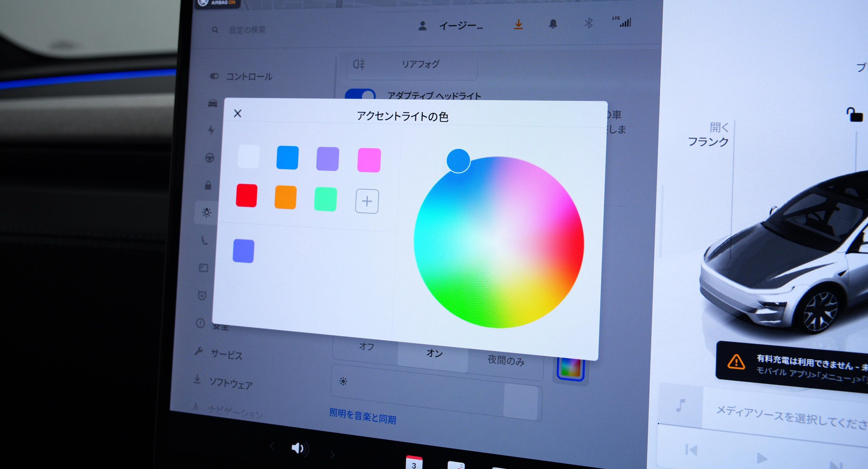Select オフ for accent lights
This screenshot has width=868, height=469.
(x=366, y=347)
